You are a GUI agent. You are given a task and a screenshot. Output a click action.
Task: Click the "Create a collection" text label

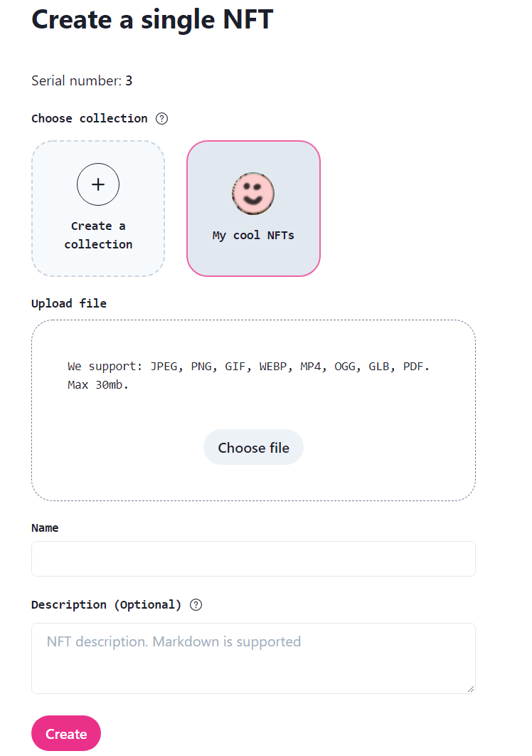(x=98, y=236)
